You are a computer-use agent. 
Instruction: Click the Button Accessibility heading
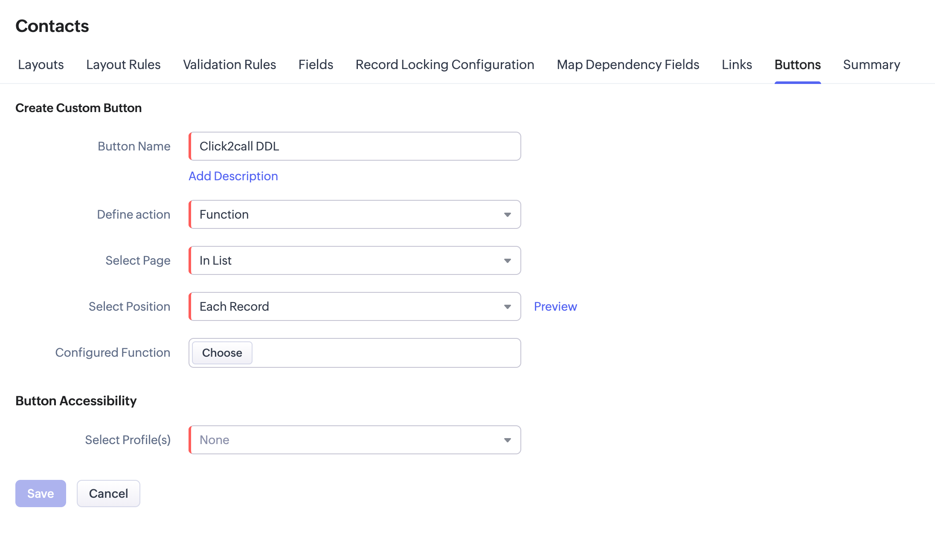(x=76, y=401)
